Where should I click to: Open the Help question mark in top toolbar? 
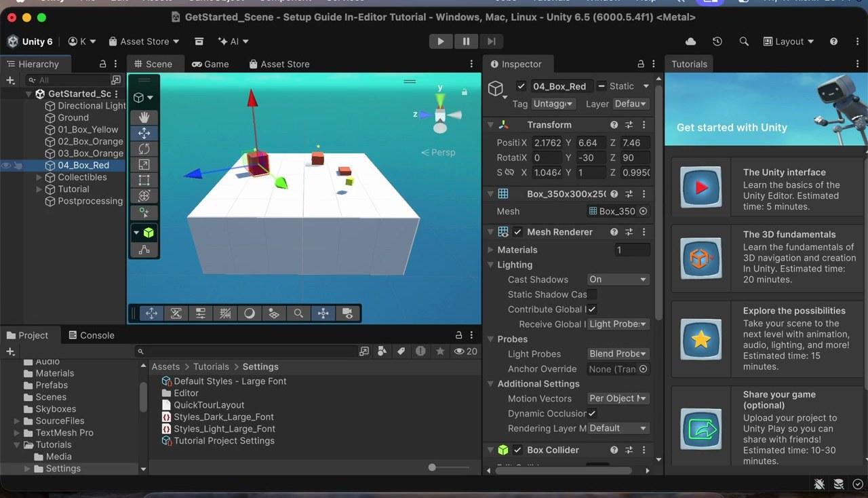(833, 41)
